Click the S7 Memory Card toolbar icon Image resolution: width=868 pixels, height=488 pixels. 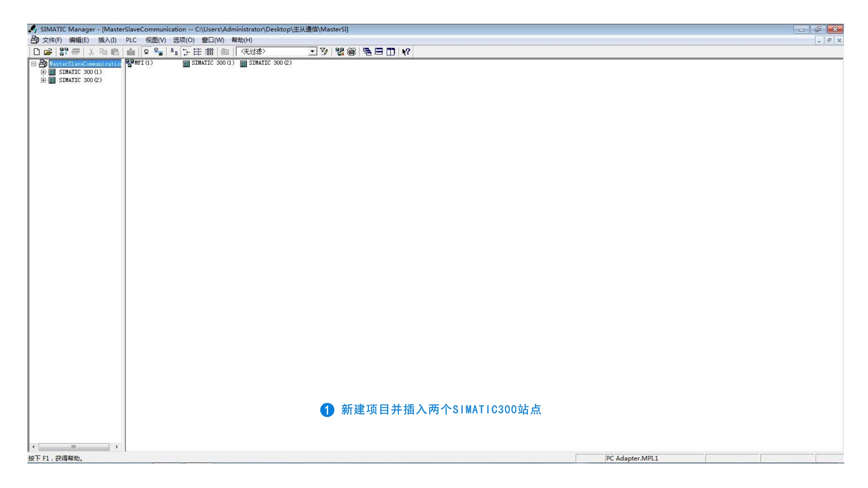(x=76, y=52)
